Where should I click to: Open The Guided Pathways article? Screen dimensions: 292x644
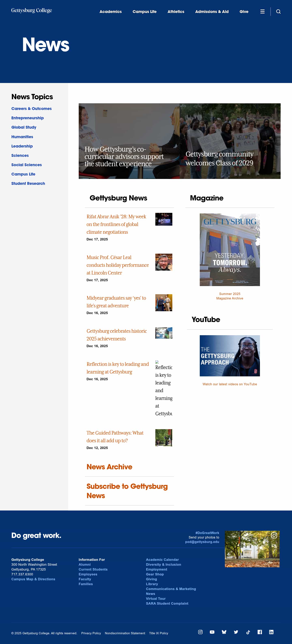tap(115, 436)
